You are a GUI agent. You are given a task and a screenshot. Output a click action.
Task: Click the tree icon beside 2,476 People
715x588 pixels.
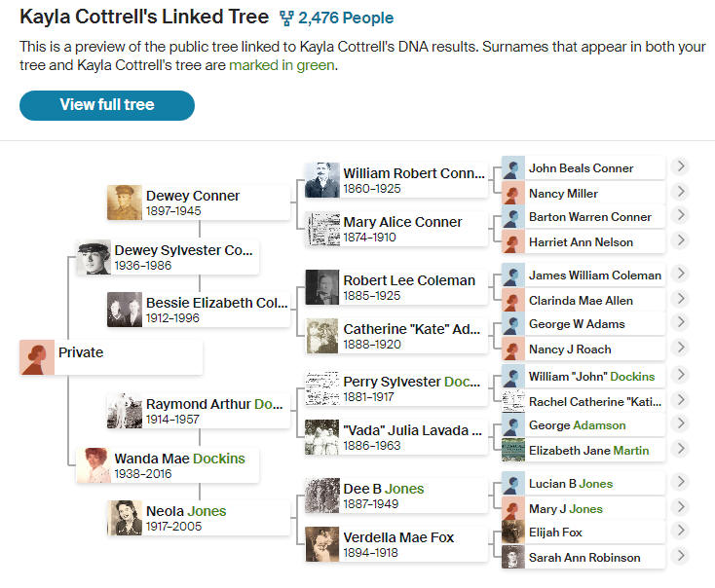point(286,18)
